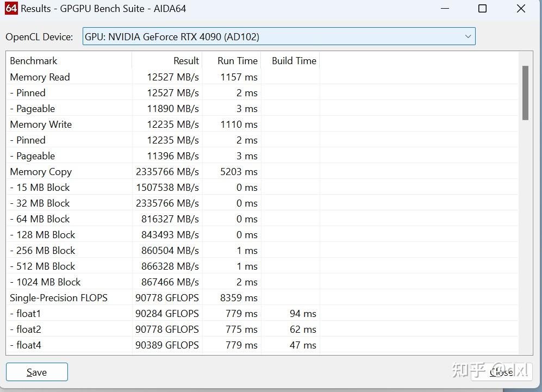The image size is (542, 392).
Task: Click the 94 ms build time value
Action: point(303,314)
